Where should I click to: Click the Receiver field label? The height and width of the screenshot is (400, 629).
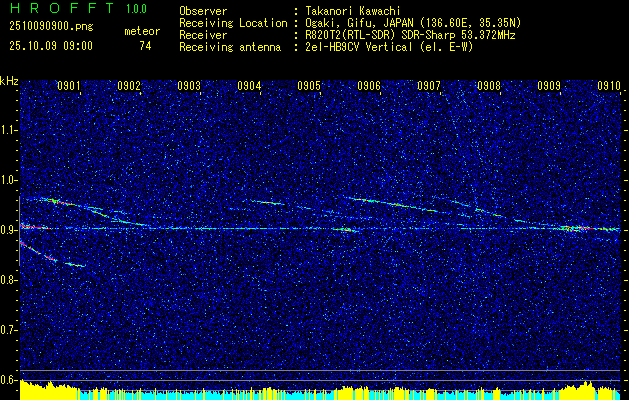point(203,35)
